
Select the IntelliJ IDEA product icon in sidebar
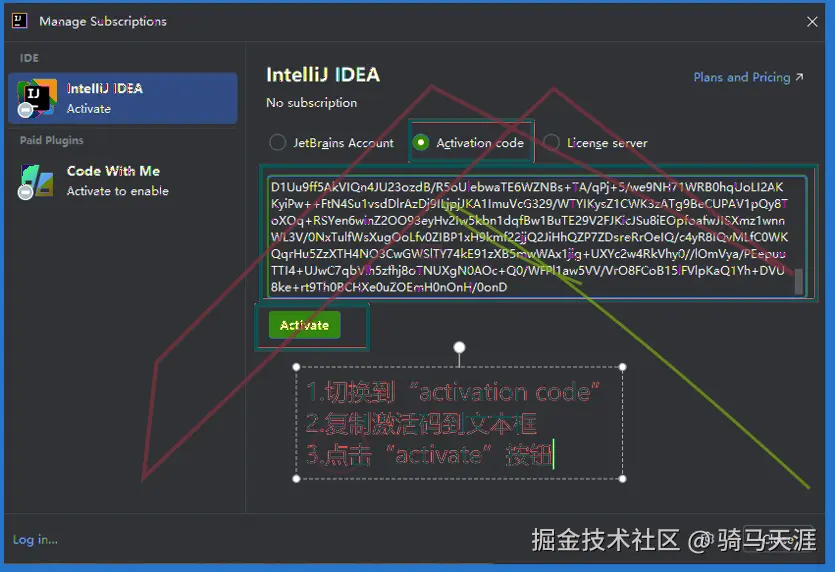36,98
